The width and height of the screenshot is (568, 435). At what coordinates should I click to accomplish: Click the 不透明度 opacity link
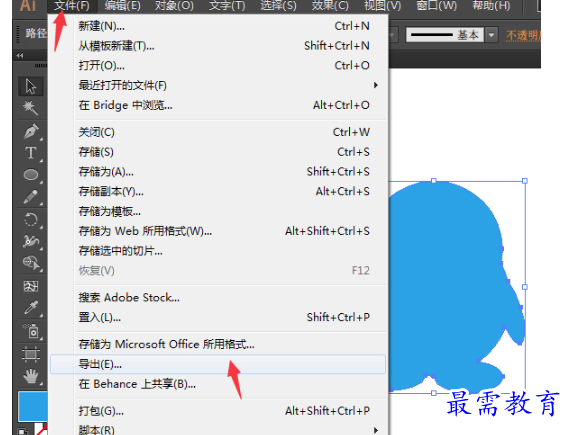(523, 35)
